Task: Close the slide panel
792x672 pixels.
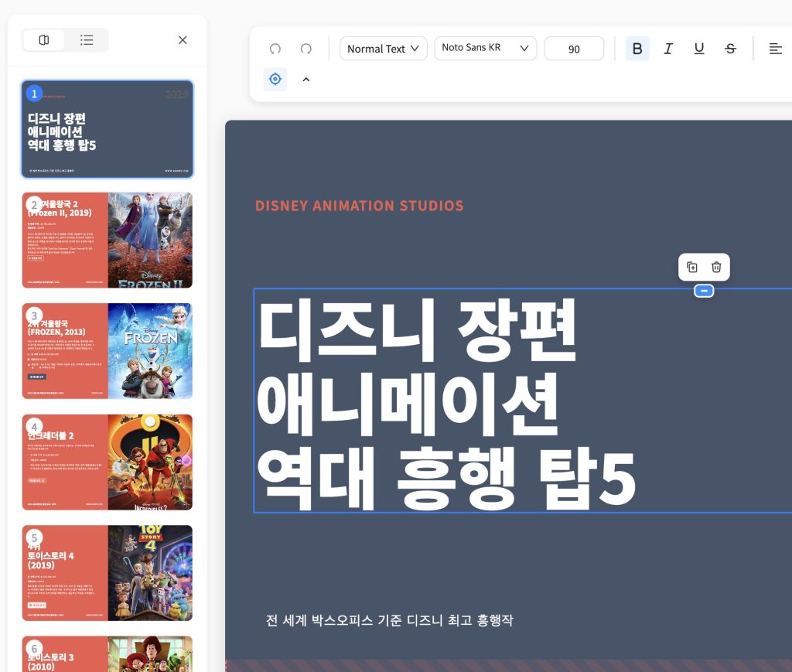Action: click(183, 40)
